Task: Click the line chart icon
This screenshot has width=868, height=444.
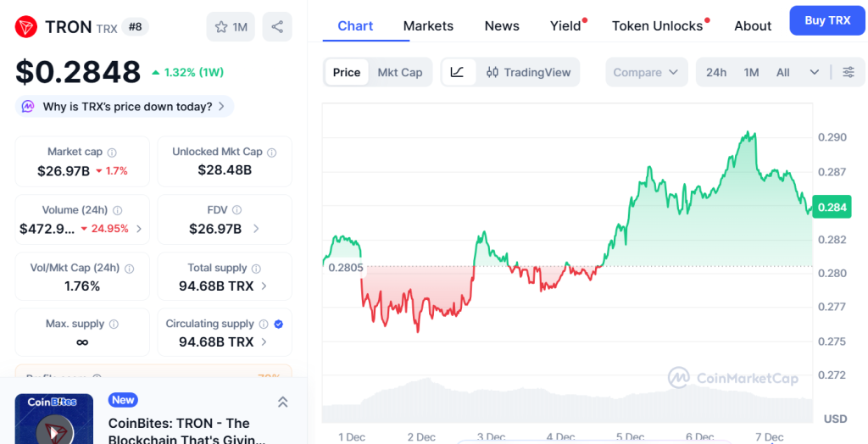Action: click(458, 72)
